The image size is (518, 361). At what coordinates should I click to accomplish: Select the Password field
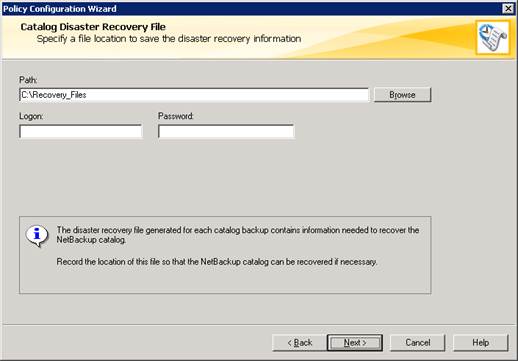(226, 131)
